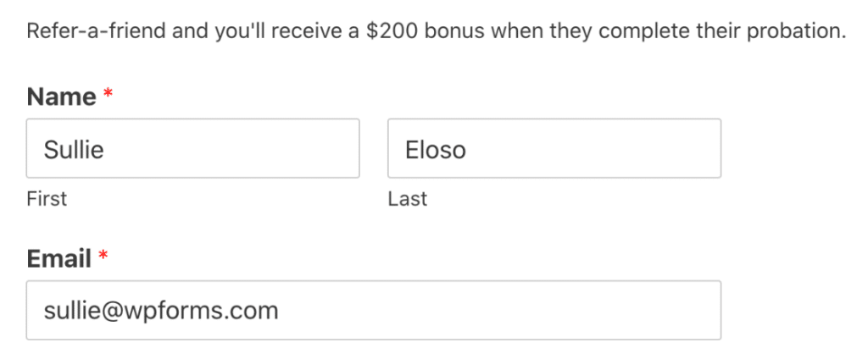Place cursor on the 'Eloso' text
Viewport: 868px width, 359px height.
click(x=436, y=150)
